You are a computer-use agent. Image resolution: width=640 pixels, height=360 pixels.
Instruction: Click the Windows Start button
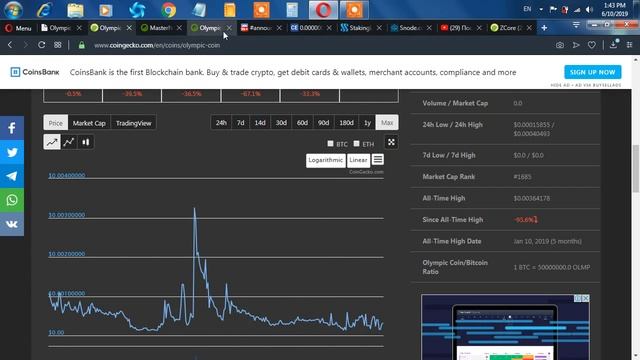13,9
